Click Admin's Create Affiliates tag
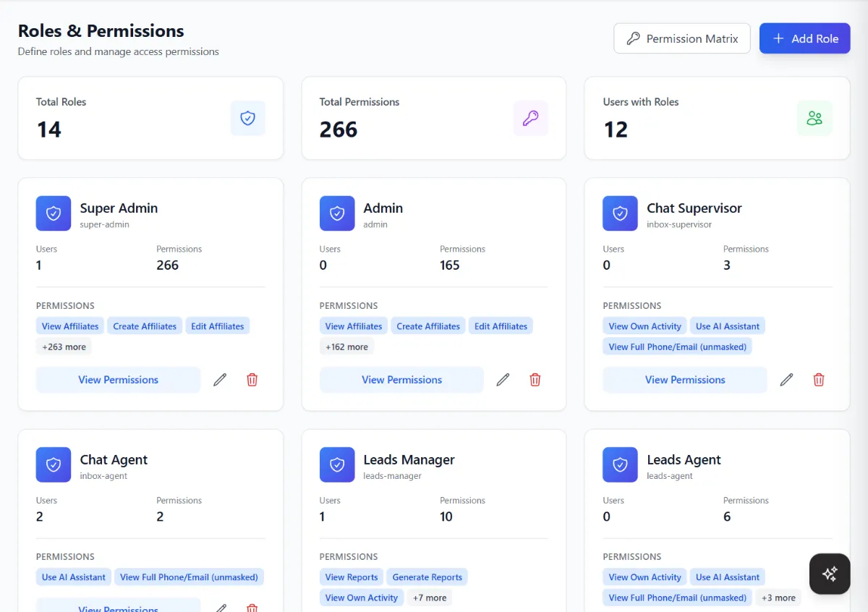868x612 pixels. [x=428, y=326]
